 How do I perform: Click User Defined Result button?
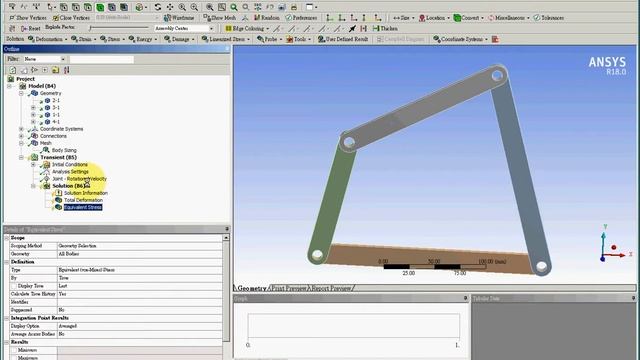[x=343, y=39]
